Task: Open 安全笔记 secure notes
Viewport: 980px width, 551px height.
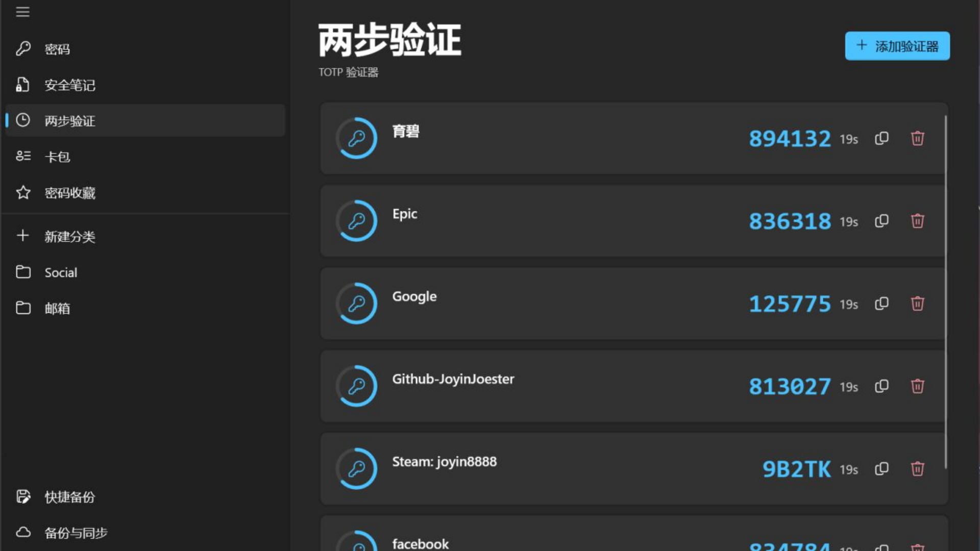Action: point(145,85)
